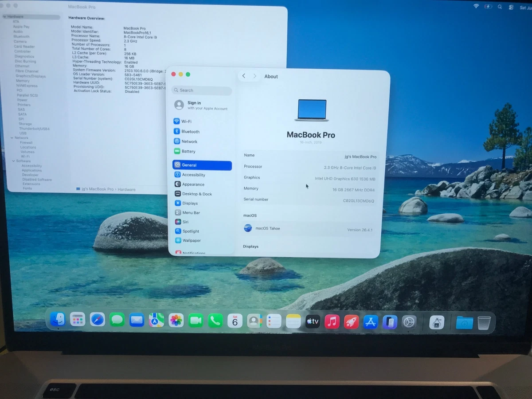The height and width of the screenshot is (399, 532).
Task: Launch Safari from the Dock
Action: point(98,319)
